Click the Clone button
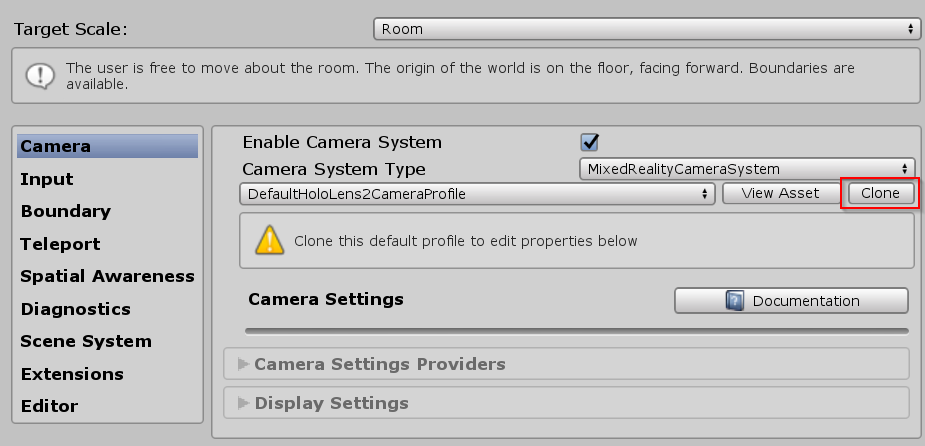Viewport: 925px width, 446px height. pos(880,194)
